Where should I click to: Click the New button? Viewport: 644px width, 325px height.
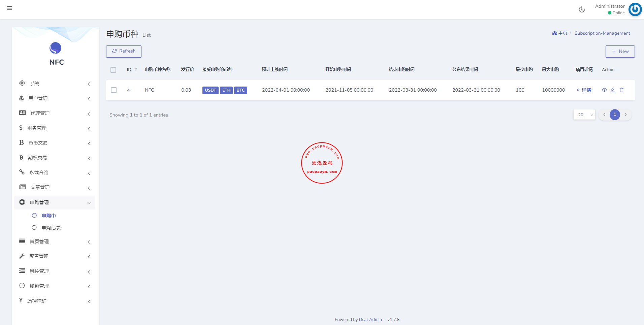pyautogui.click(x=620, y=52)
